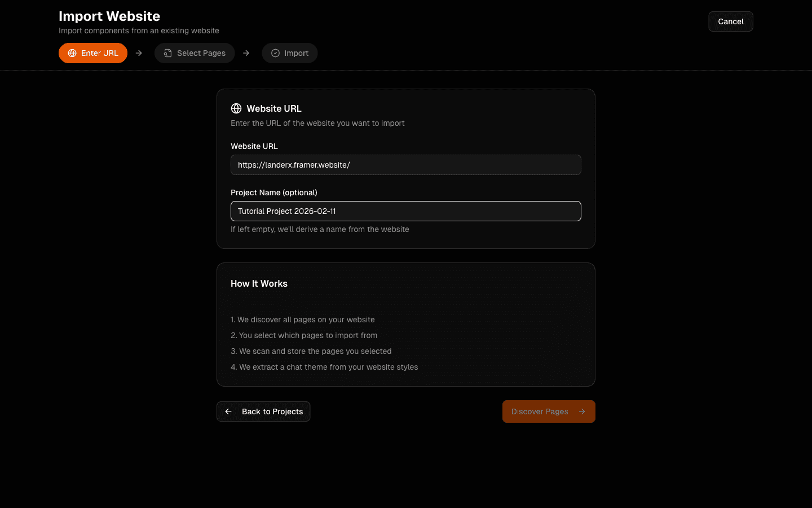812x508 pixels.
Task: Switch to the Select Pages step
Action: click(195, 52)
